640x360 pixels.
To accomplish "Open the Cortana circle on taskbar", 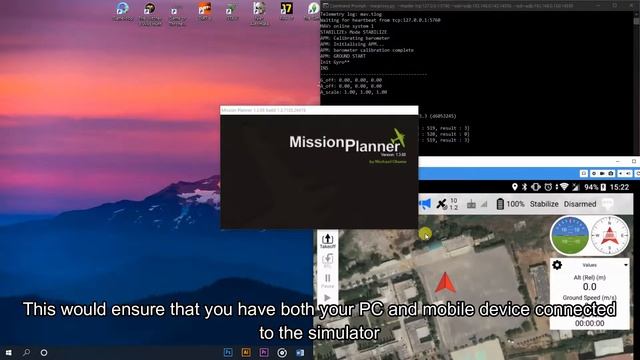I will coord(44,352).
